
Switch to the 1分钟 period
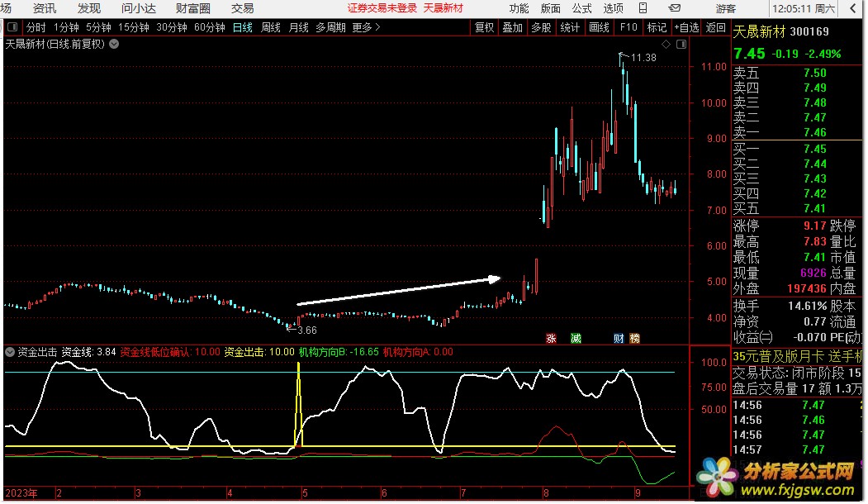coord(66,27)
